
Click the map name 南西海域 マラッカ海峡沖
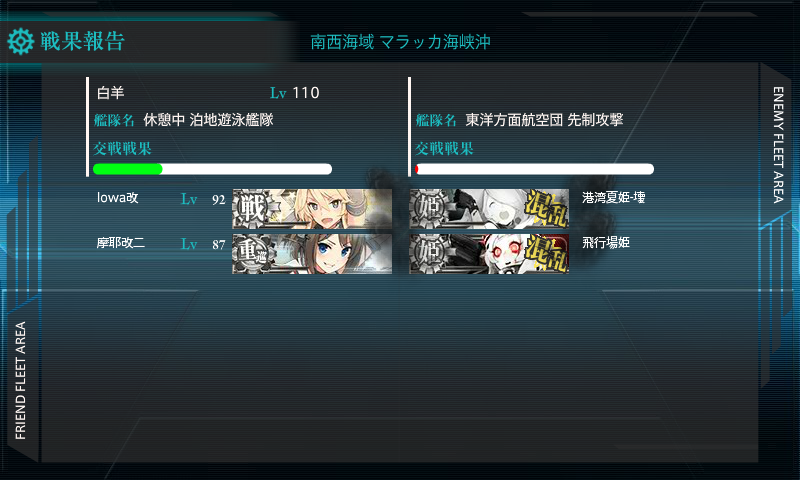[x=401, y=42]
